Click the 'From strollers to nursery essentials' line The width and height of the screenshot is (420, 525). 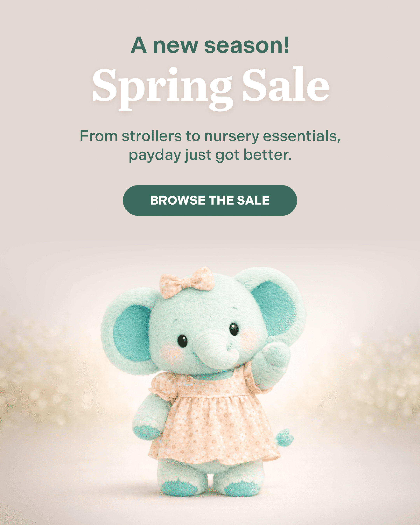(x=210, y=136)
